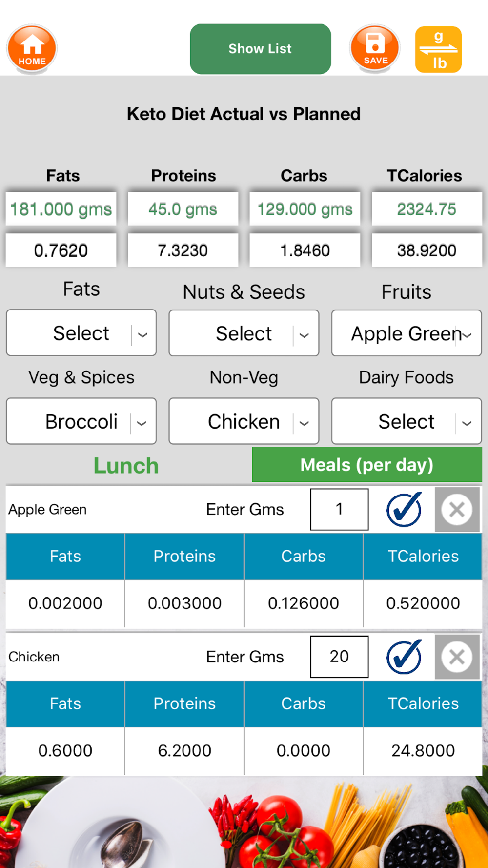Screen dimensions: 488x868
Task: Confirm Chicken grams with checkmark
Action: [x=404, y=657]
